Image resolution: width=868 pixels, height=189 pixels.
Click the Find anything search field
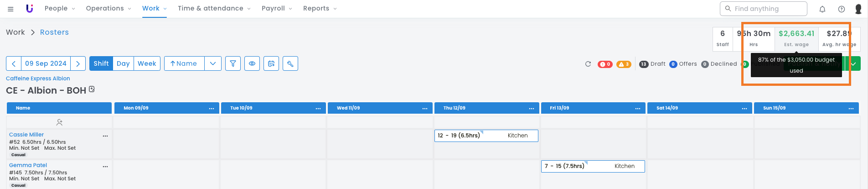point(763,9)
